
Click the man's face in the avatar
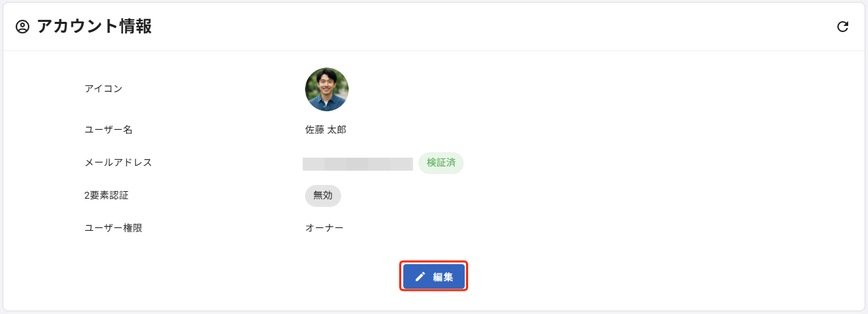tap(327, 83)
